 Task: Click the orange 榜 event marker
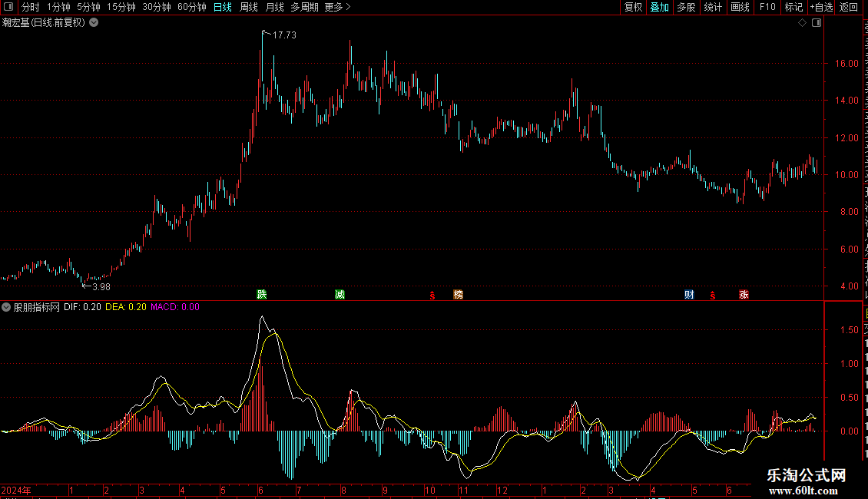coord(459,294)
